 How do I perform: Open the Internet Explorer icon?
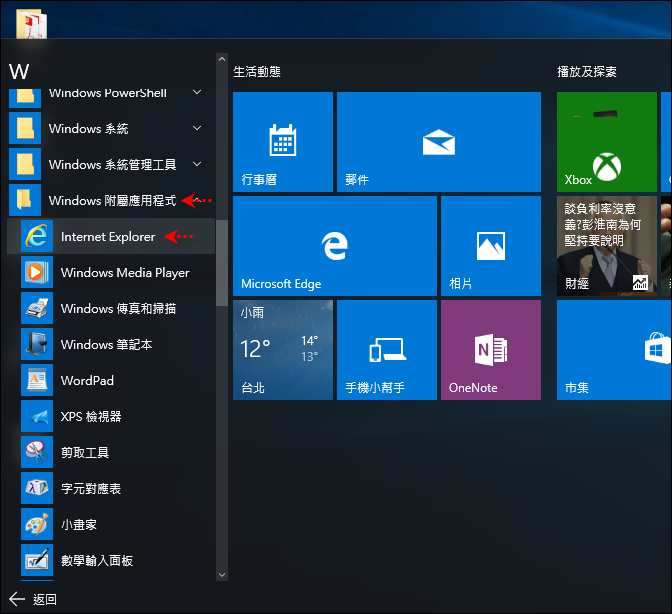(x=37, y=236)
